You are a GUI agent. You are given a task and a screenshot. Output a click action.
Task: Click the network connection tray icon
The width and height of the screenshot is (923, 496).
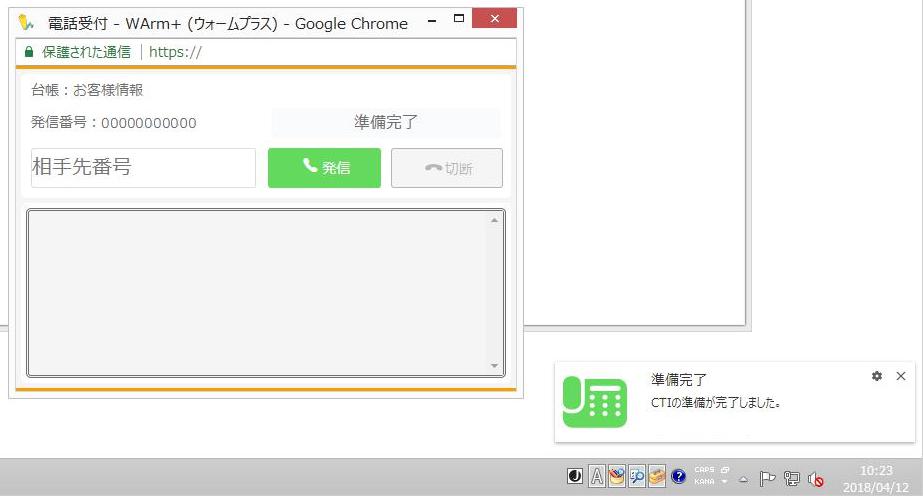(792, 479)
